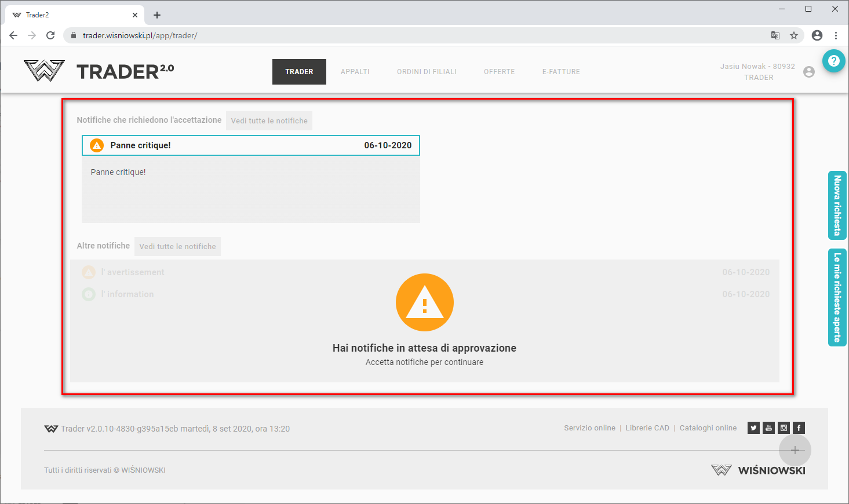Open the Instagram social icon in footer
This screenshot has height=504, width=849.
click(784, 428)
